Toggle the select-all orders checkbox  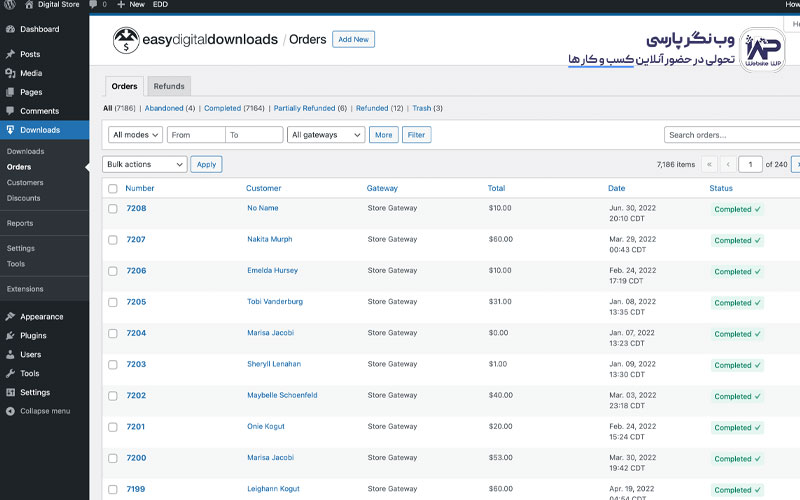113,189
